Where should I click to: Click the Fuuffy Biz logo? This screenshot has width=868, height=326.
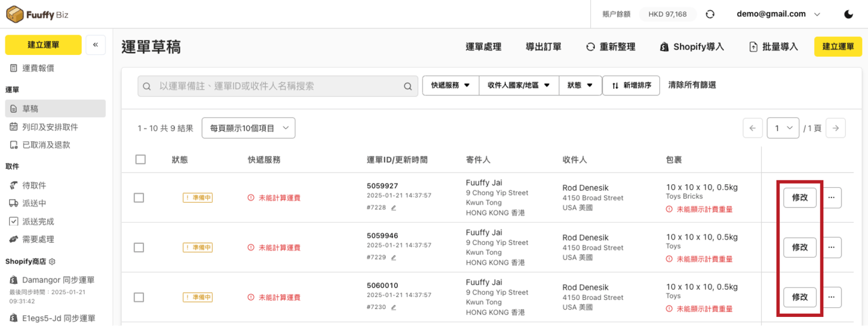pos(37,14)
